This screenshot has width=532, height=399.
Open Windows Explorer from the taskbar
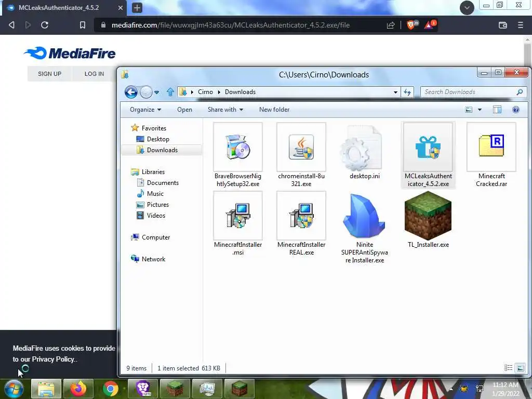(46, 389)
